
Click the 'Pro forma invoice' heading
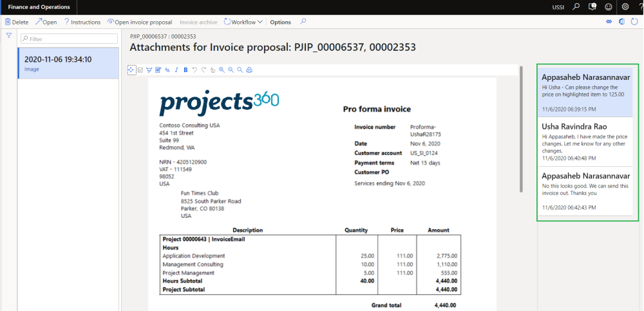pyautogui.click(x=377, y=109)
